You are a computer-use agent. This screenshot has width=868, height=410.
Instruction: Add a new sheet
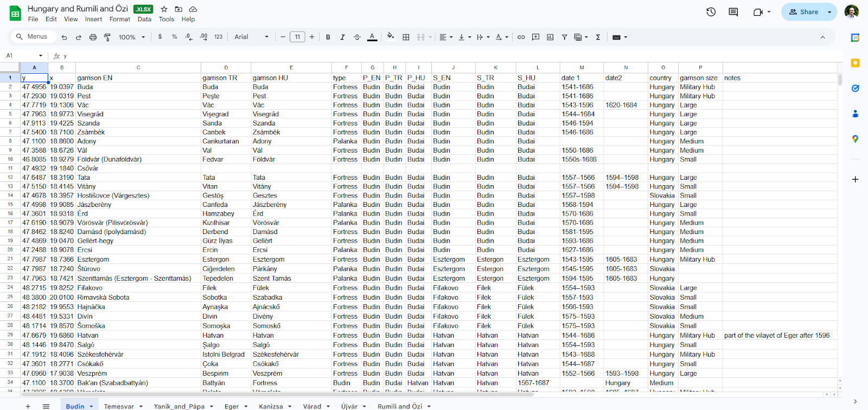pos(28,406)
